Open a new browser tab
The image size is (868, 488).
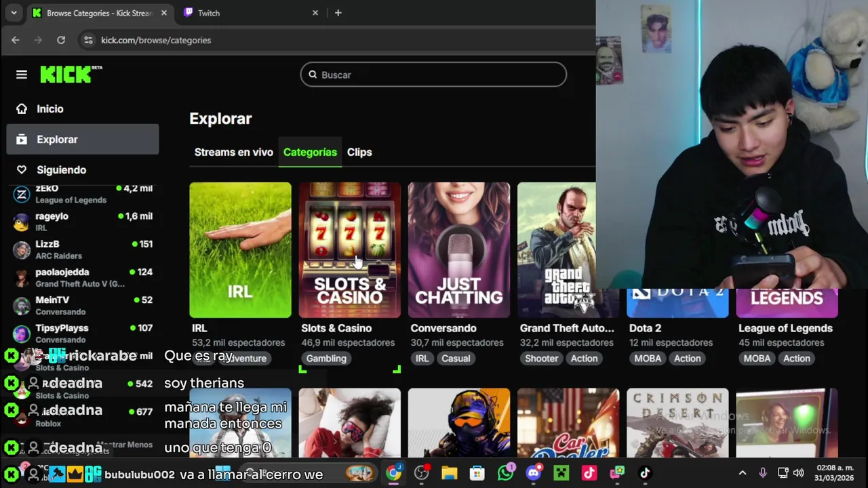[338, 13]
